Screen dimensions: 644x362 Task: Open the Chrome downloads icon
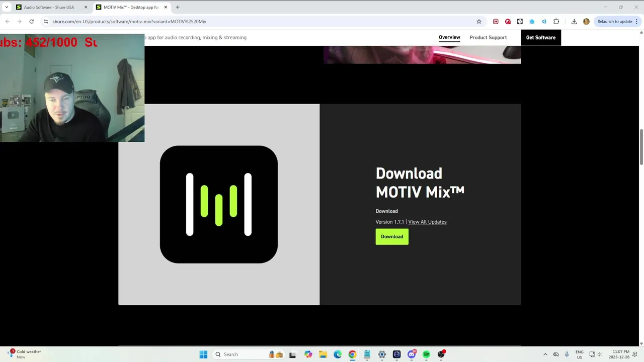click(574, 22)
